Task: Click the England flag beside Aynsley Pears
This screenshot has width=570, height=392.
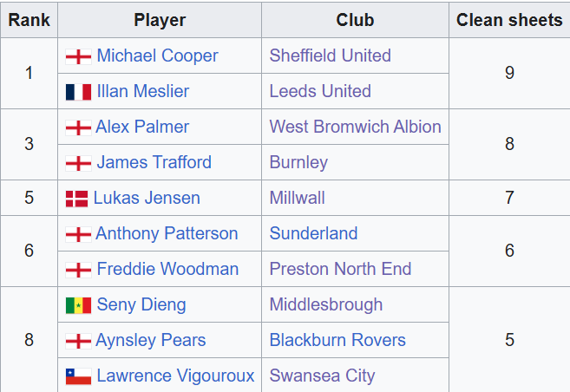Action: 78,341
